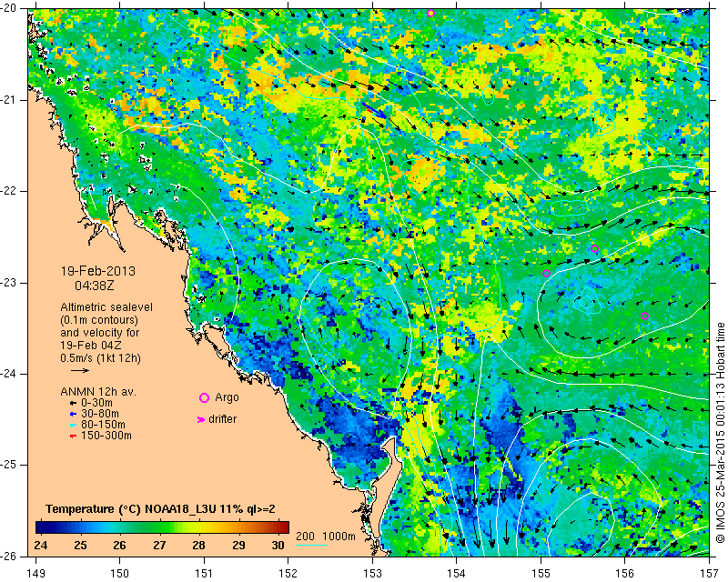Image resolution: width=728 pixels, height=582 pixels.
Task: Click the '30-80m' depth label
Action: tap(100, 414)
